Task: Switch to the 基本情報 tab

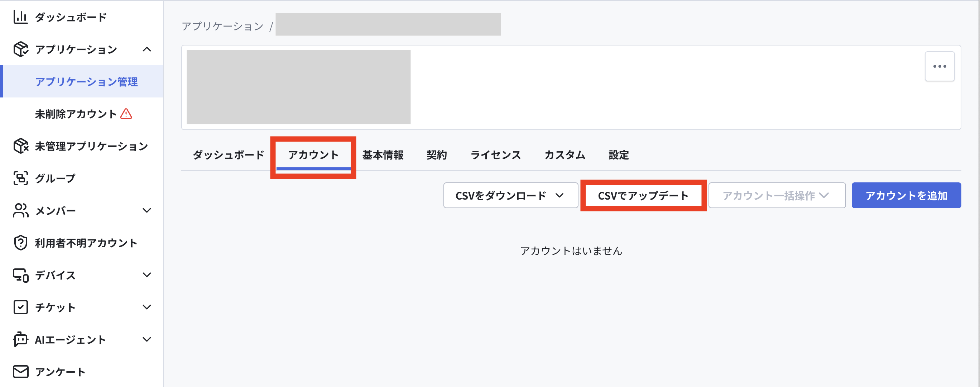Action: point(383,155)
